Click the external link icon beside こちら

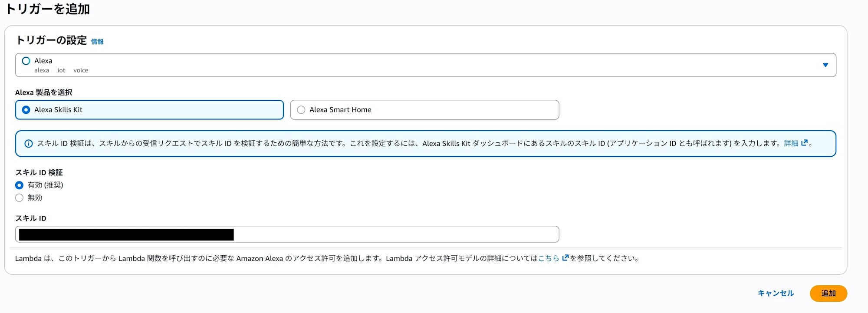pyautogui.click(x=565, y=258)
